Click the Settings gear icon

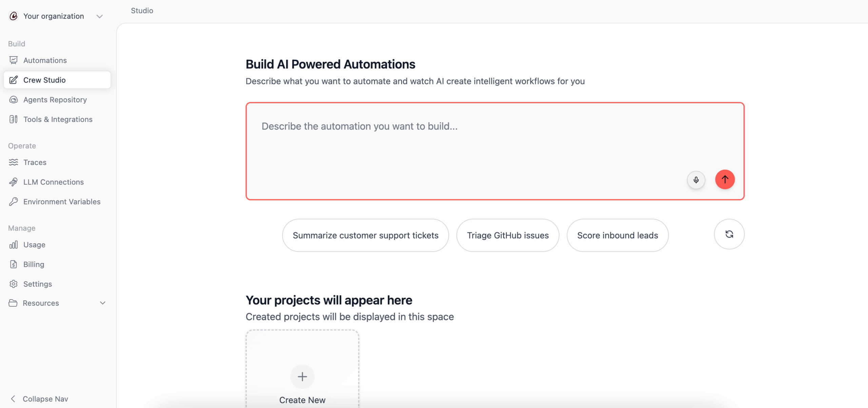(x=14, y=284)
